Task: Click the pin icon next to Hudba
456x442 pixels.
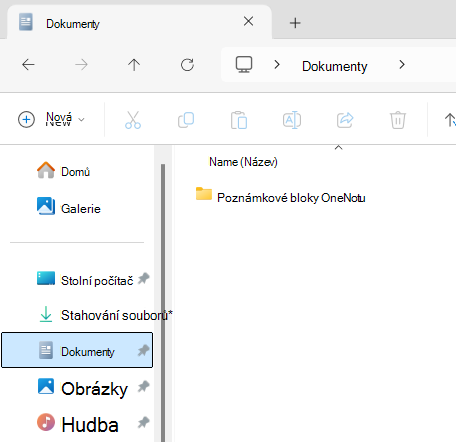Action: click(x=144, y=422)
